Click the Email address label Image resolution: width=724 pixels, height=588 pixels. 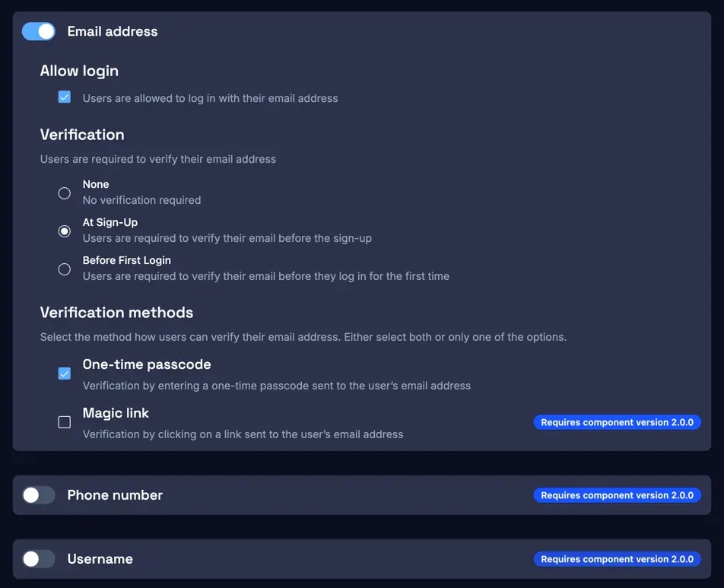(113, 31)
